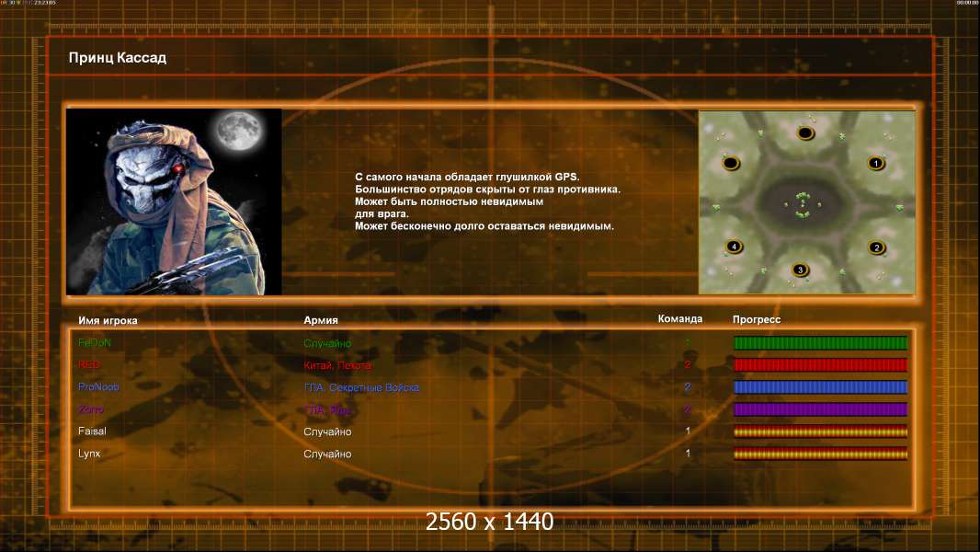This screenshot has width=980, height=552.
Task: Click the moon in the general portrait
Action: click(x=239, y=130)
